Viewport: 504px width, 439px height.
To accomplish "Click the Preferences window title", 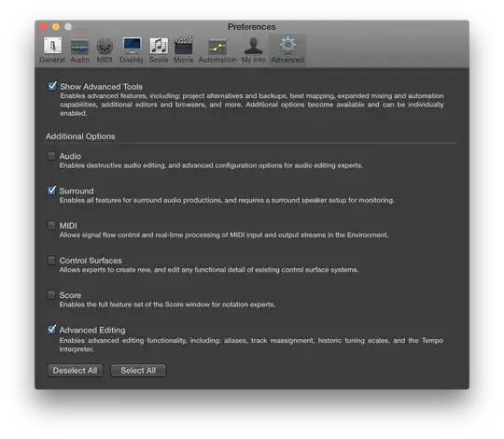I will (252, 27).
